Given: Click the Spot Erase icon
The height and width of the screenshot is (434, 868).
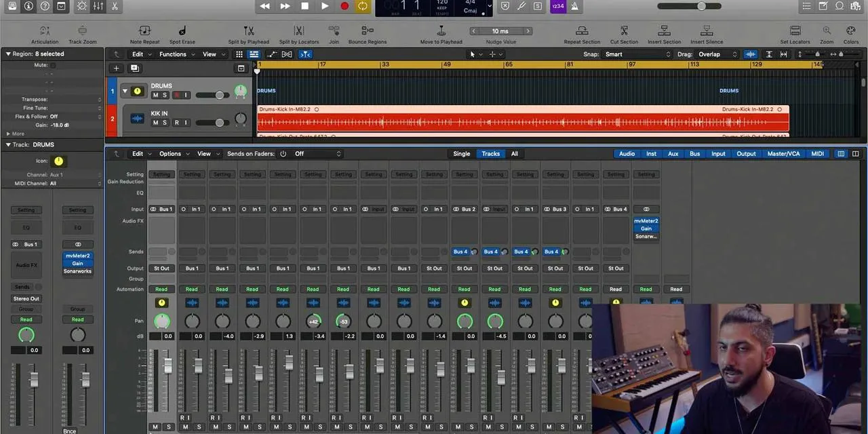Looking at the screenshot, I should point(182,31).
